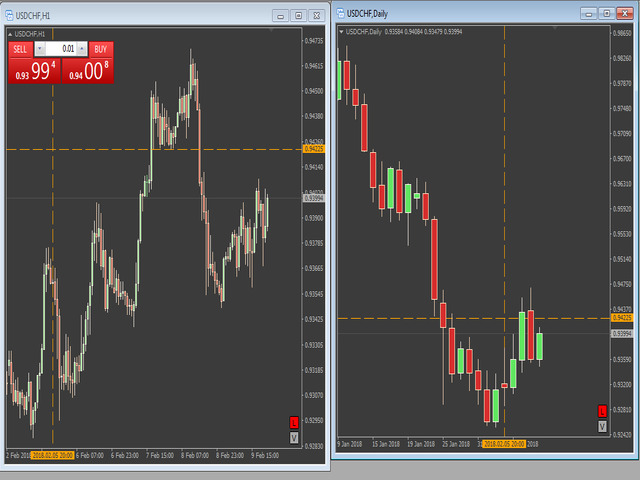Click the chart shift triangle atop the Daily chart
This screenshot has width=640, height=480.
(x=554, y=27)
